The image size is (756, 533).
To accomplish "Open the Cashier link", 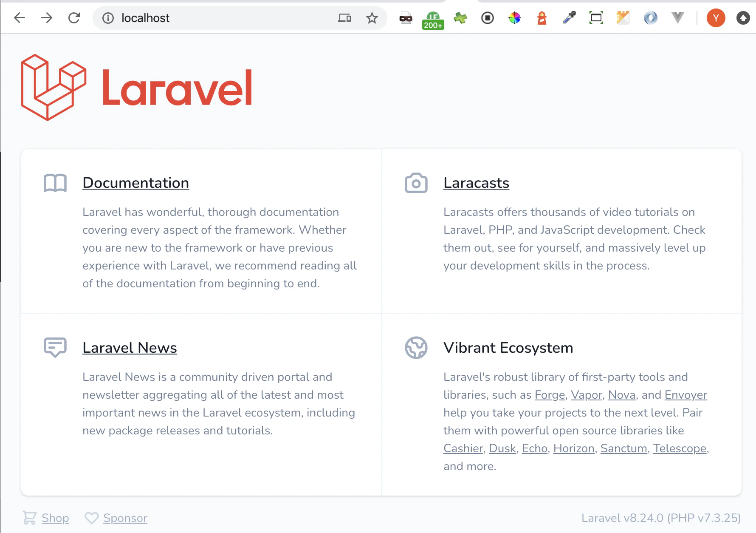I will tap(463, 448).
